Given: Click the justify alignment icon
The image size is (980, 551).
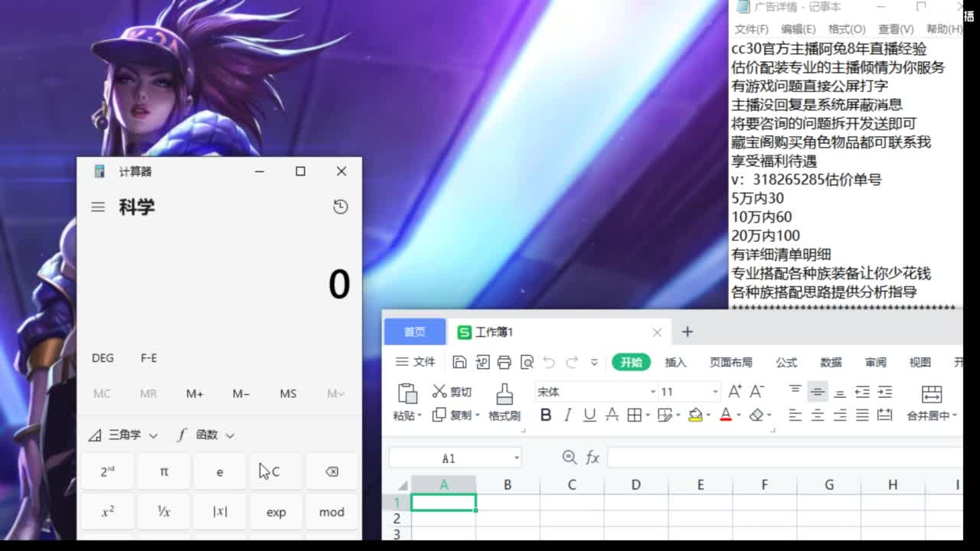Looking at the screenshot, I should (x=862, y=415).
